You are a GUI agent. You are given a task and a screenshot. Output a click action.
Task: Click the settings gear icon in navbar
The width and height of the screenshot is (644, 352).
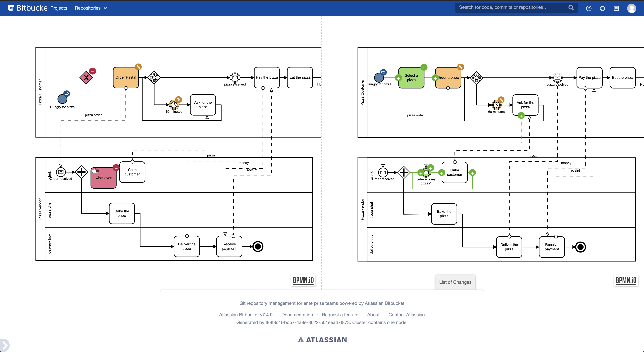tap(603, 8)
